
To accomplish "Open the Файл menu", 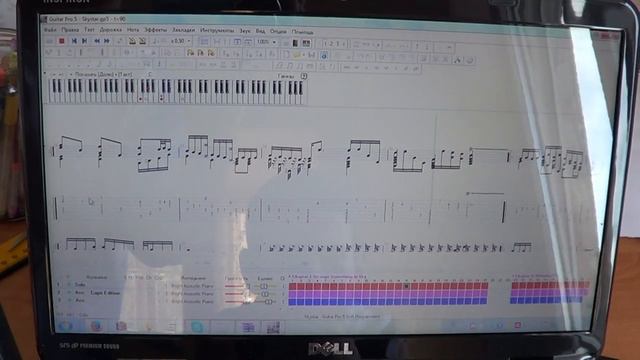I will pyautogui.click(x=50, y=30).
